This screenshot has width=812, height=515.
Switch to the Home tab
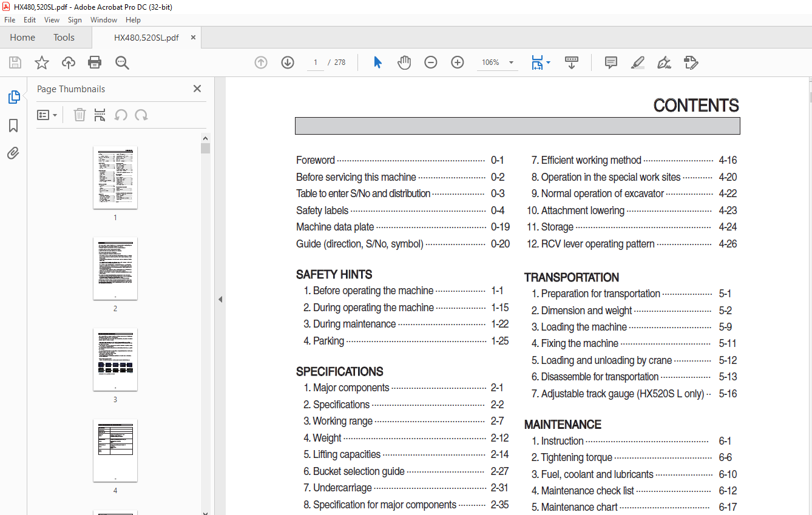tap(22, 38)
